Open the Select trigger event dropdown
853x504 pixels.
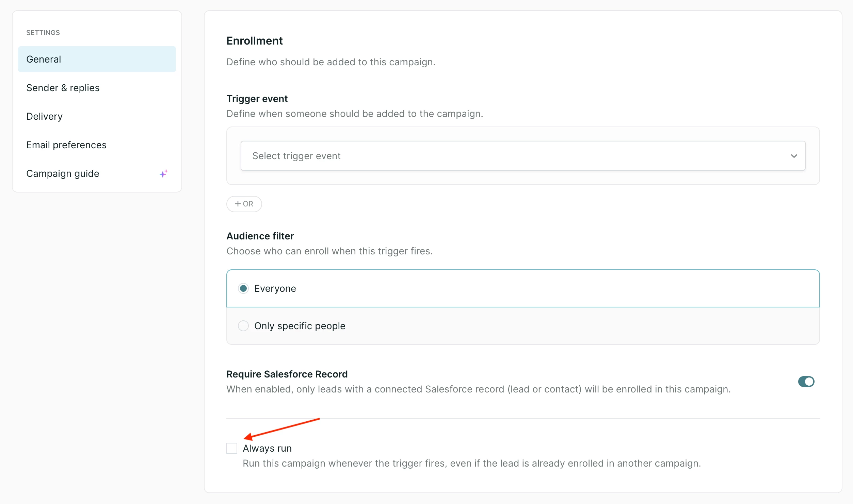click(x=523, y=156)
